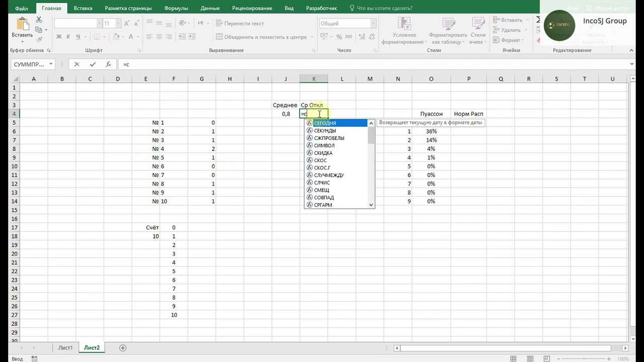644x362 pixels.
Task: Click in the formula bar input
Action: pos(372,64)
